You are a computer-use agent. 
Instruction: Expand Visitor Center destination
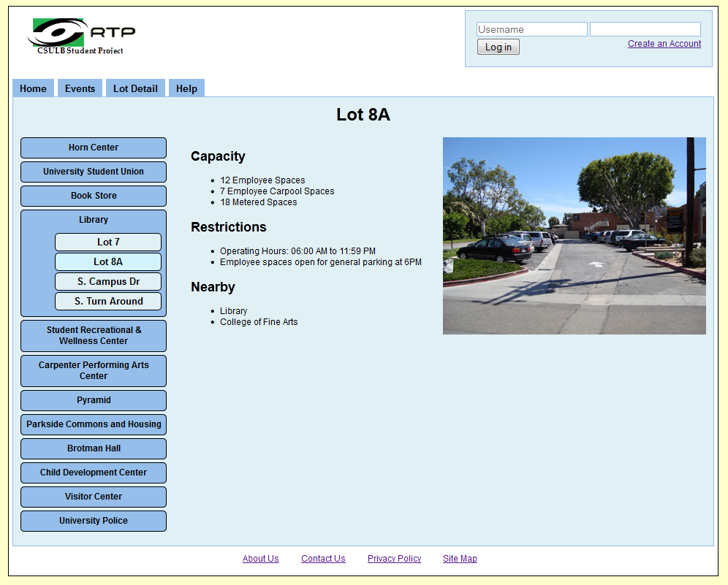(x=94, y=497)
